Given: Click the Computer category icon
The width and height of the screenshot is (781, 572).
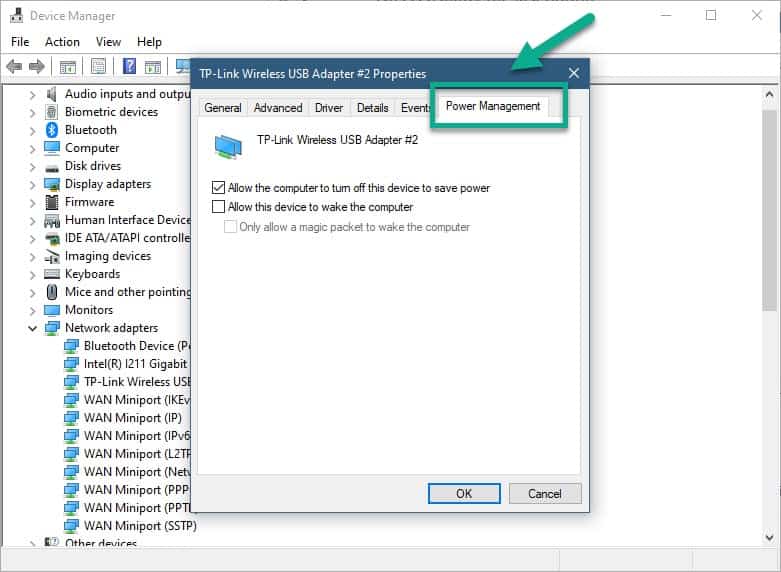Looking at the screenshot, I should (x=52, y=148).
